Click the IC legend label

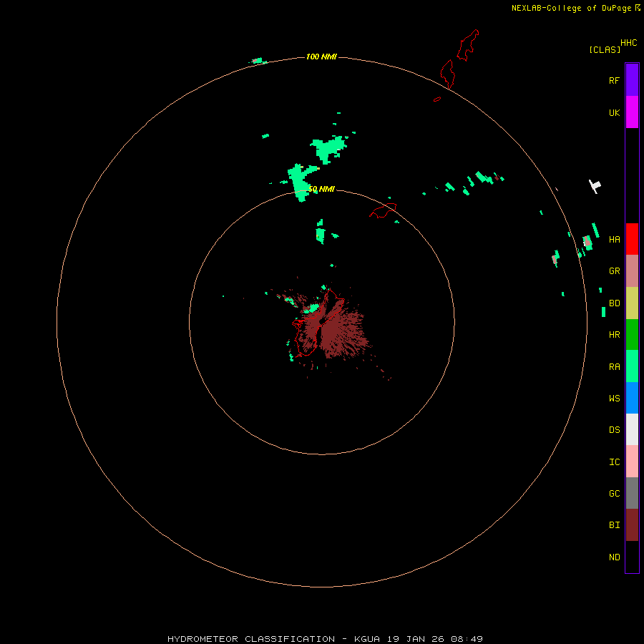tap(614, 462)
